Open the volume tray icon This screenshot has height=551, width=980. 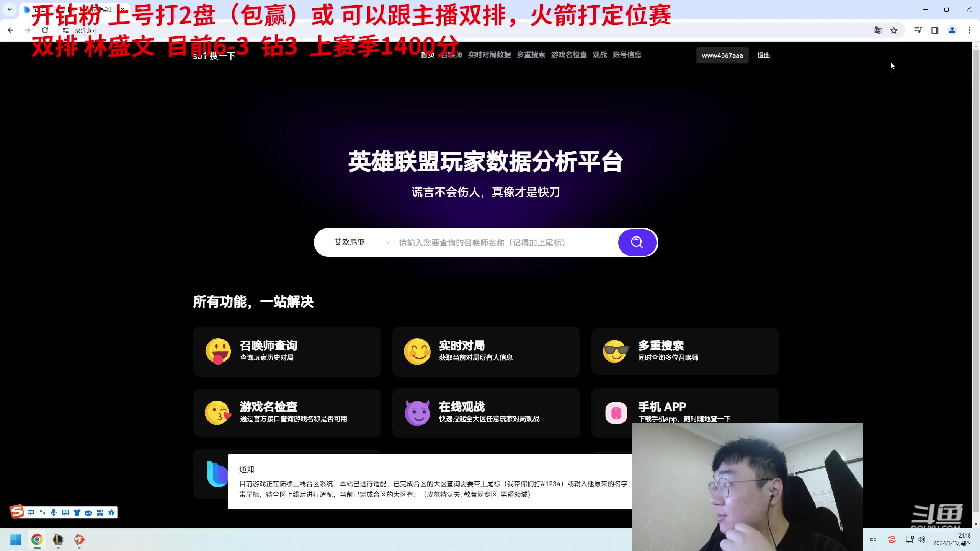click(x=921, y=540)
